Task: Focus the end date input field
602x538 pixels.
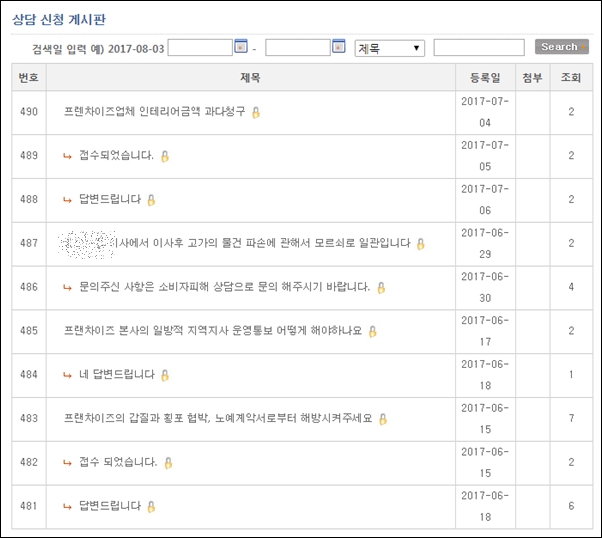Action: click(x=297, y=48)
